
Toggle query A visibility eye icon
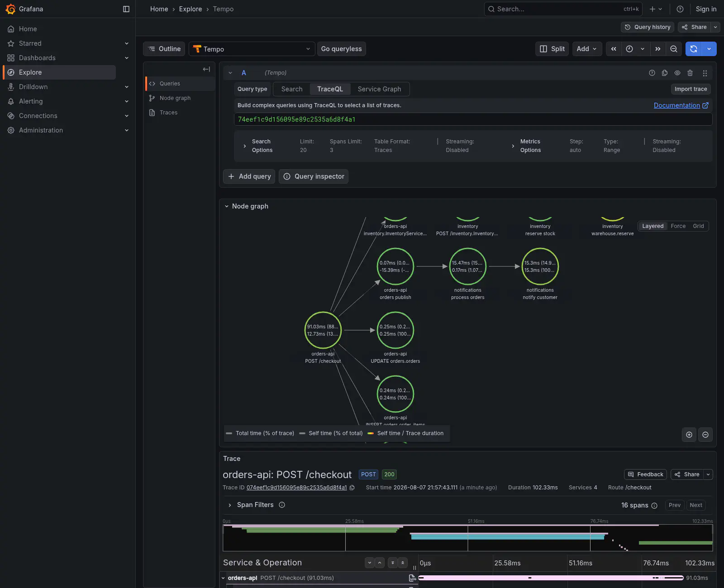tap(677, 73)
